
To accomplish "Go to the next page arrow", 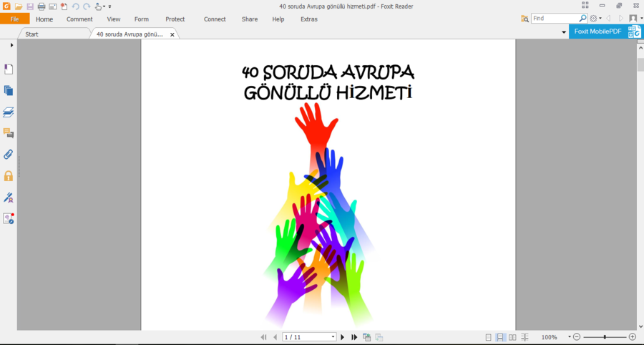I will click(x=343, y=337).
